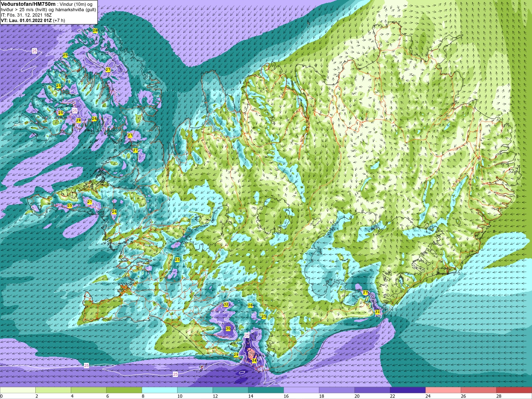This screenshot has height=399, width=532.
Task: Select the 20–22 m/s violet legend swatch
Action: click(372, 390)
